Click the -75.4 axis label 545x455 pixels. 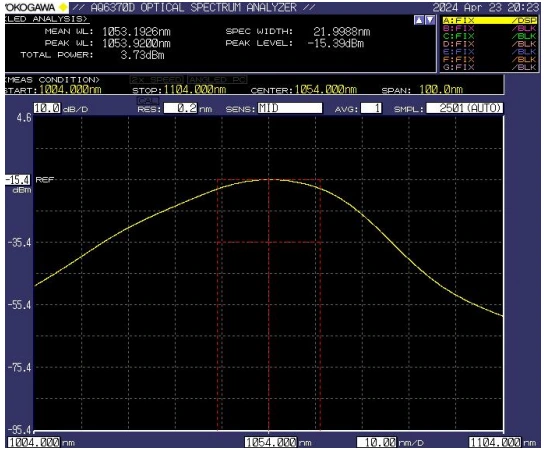pyautogui.click(x=19, y=367)
